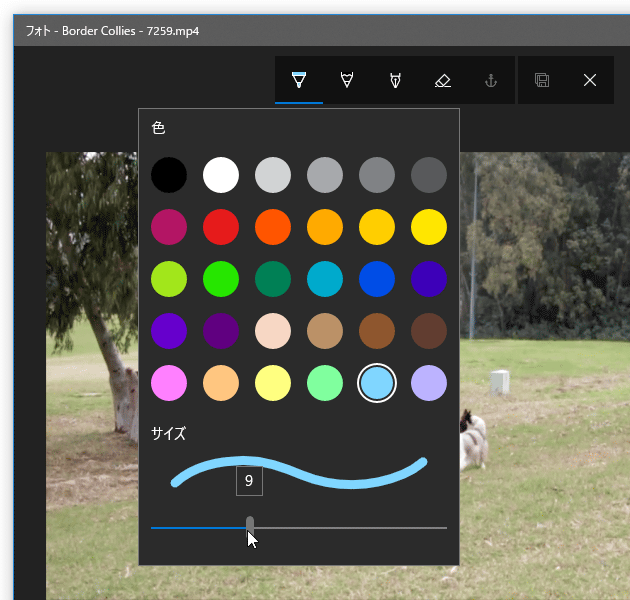Screen dimensions: 630x600
Task: Select the orange color swatch
Action: [325, 227]
